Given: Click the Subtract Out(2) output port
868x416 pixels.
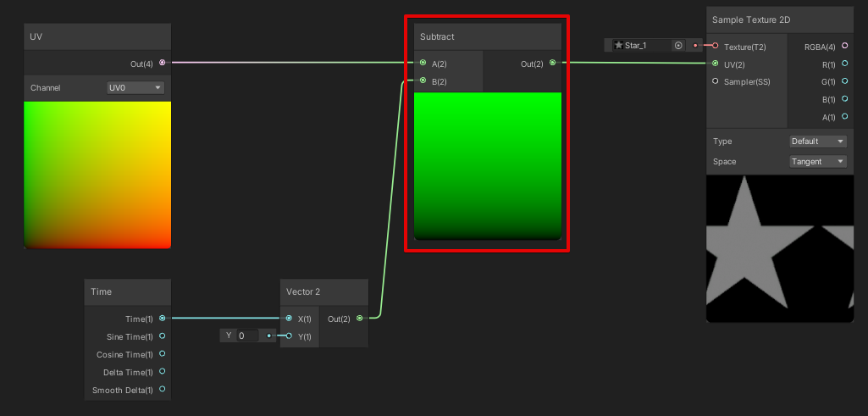Looking at the screenshot, I should (552, 63).
